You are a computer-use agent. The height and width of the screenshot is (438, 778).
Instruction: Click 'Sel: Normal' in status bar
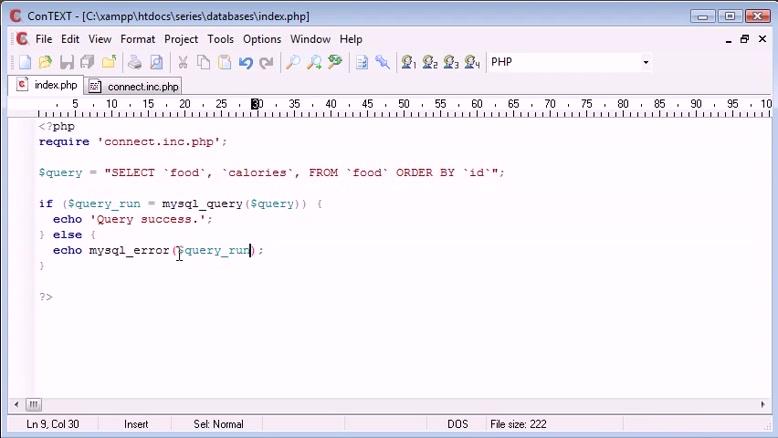click(218, 425)
